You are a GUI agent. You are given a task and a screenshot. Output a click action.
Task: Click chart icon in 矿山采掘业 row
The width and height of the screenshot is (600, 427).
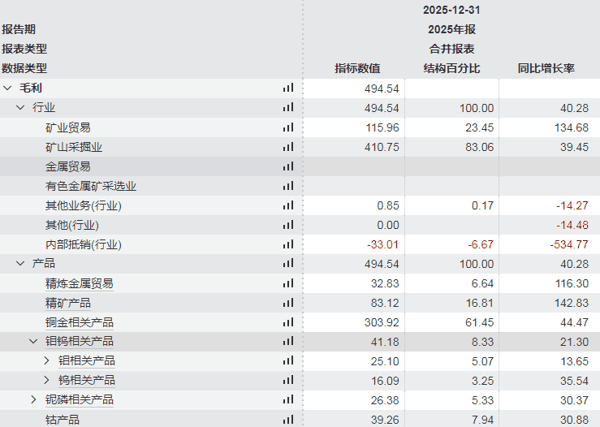[x=288, y=147]
